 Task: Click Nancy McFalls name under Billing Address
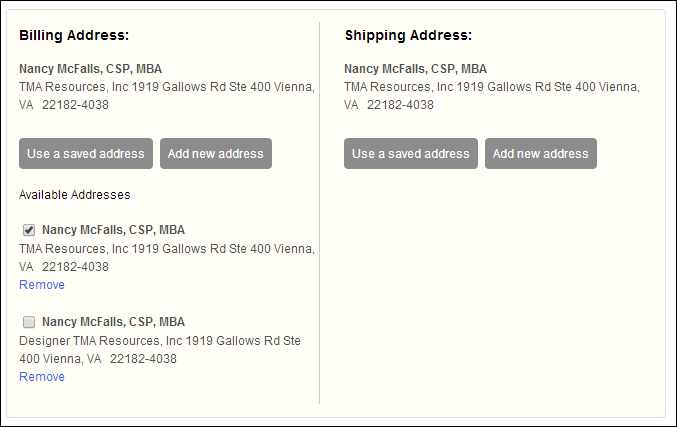pos(90,69)
